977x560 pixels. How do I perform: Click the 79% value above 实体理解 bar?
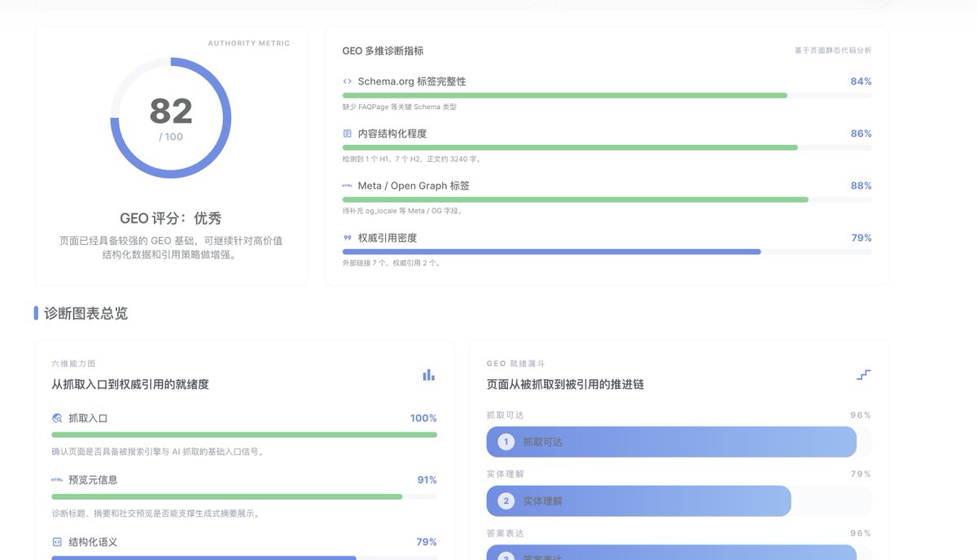click(x=861, y=474)
